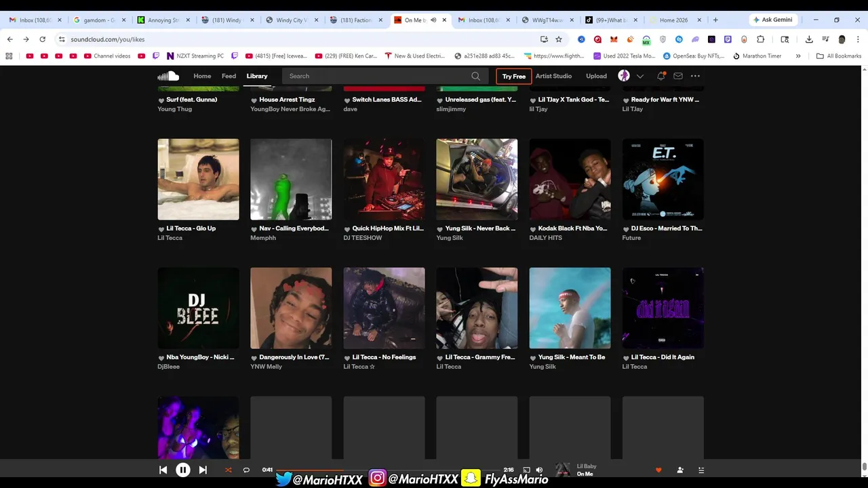Go to the Feed nav item

(x=229, y=76)
